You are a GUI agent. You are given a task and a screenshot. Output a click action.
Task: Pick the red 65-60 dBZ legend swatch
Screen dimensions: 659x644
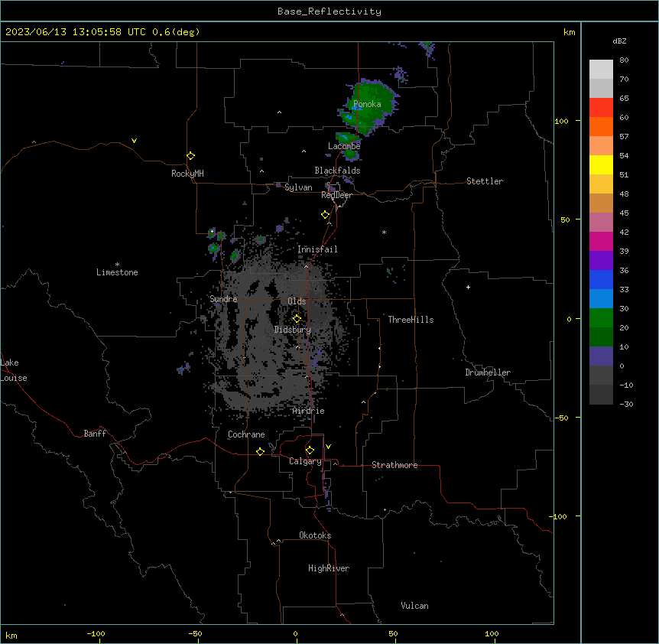click(601, 108)
